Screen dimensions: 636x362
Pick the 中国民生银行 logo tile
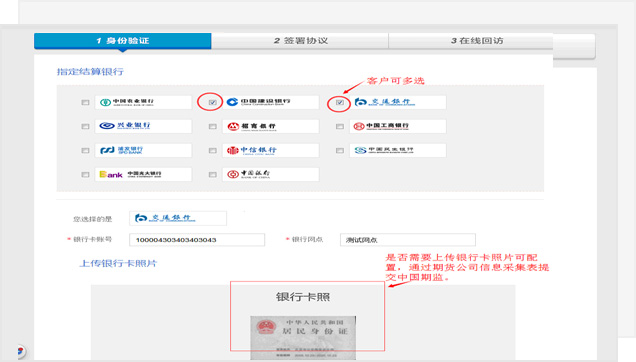[x=398, y=150]
